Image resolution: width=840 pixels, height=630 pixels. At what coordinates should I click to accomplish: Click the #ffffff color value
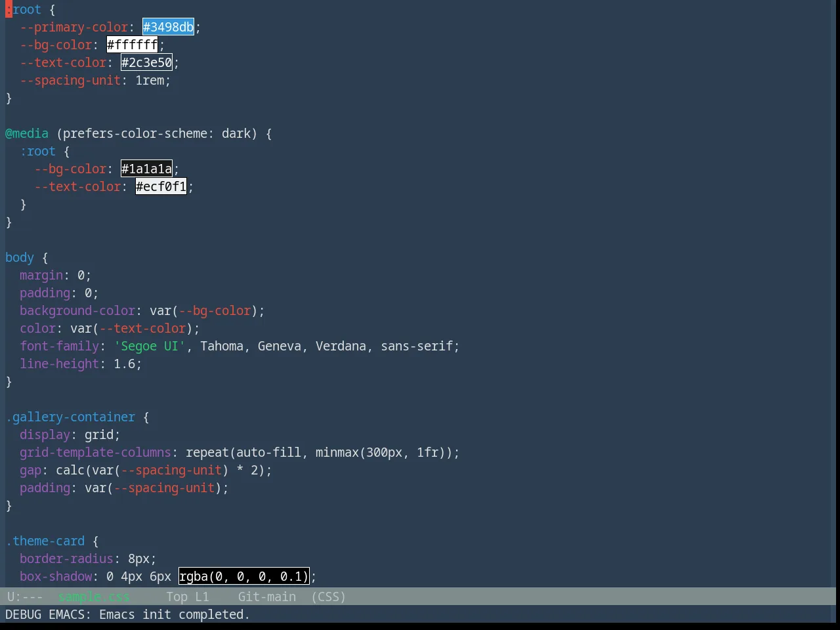[133, 45]
